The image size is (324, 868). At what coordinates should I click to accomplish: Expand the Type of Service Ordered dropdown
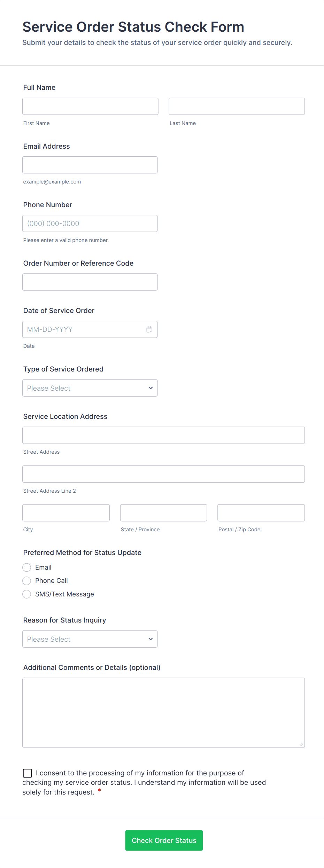click(x=90, y=388)
